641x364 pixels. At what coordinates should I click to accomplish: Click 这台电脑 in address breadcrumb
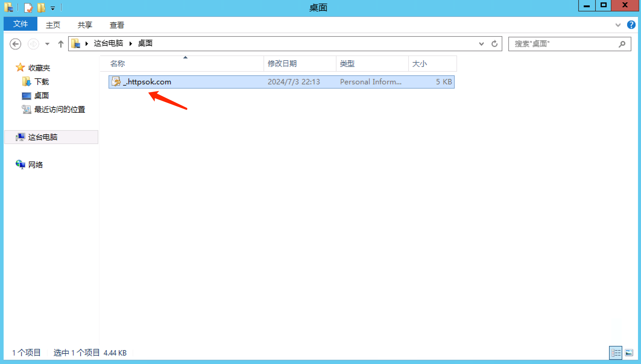pos(108,43)
